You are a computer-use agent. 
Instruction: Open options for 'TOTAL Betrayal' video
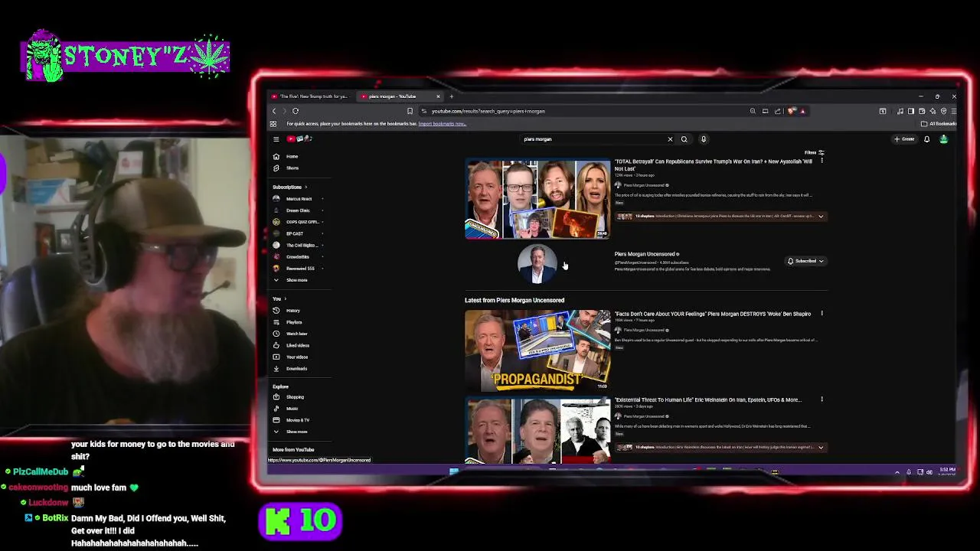pyautogui.click(x=822, y=161)
